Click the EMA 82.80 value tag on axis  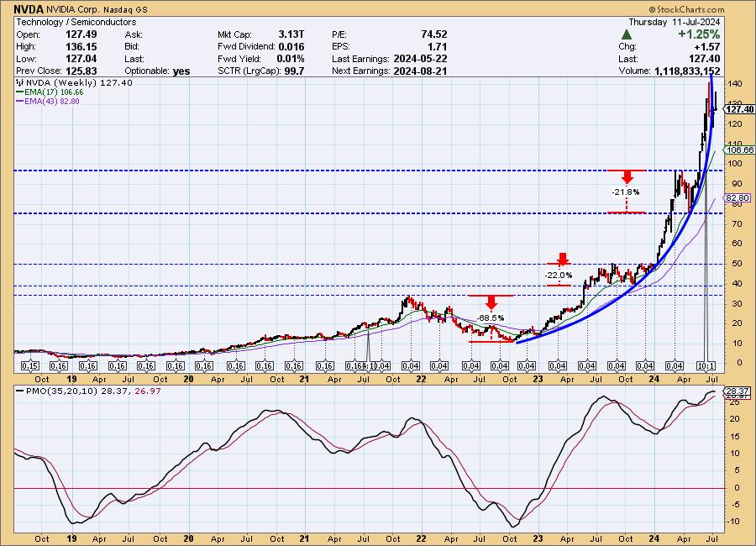pos(737,197)
